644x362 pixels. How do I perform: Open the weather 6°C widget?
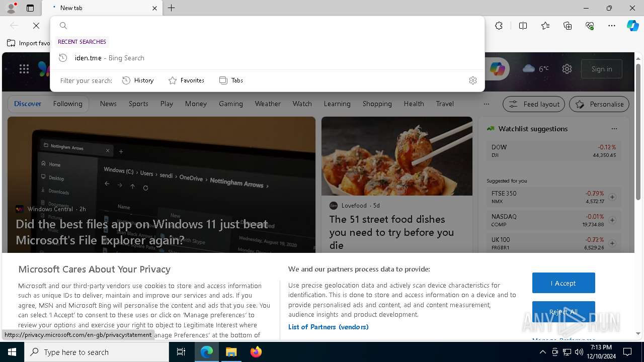click(536, 69)
